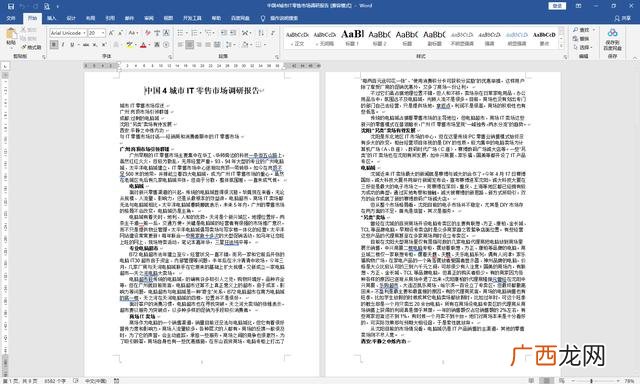Switch to print layout view in status bar
The height and width of the screenshot is (384, 640).
pos(546,380)
